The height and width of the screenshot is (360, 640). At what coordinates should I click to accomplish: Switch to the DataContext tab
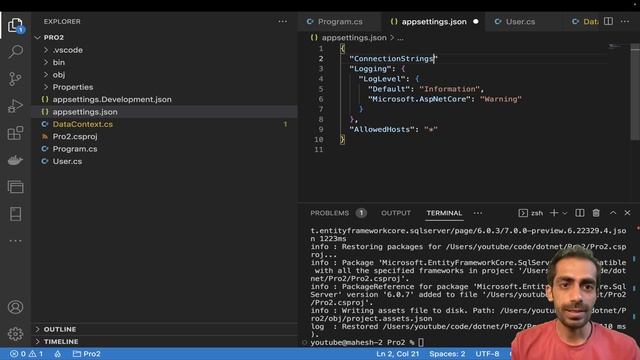[585, 22]
